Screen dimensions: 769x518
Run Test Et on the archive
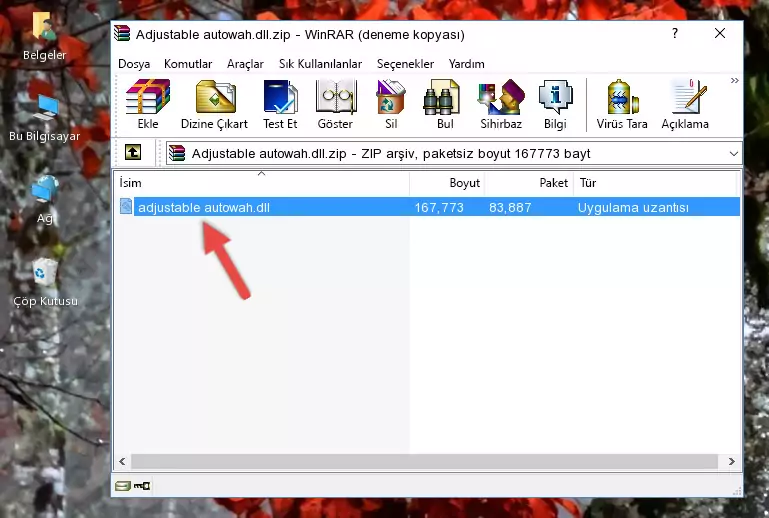280,104
